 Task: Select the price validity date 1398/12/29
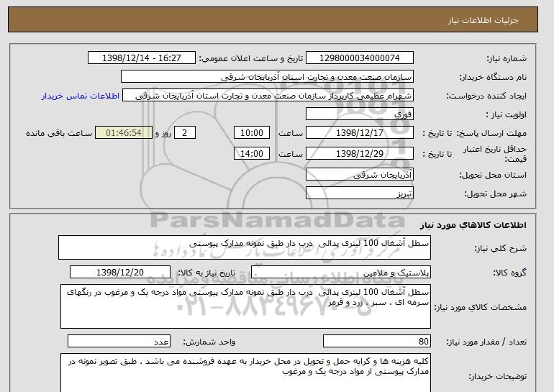click(x=359, y=154)
